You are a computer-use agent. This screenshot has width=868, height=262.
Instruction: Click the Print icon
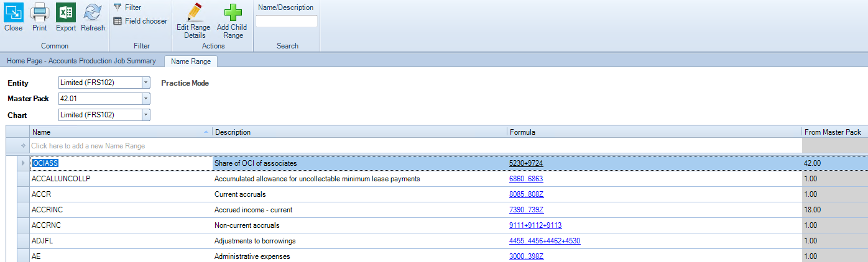coord(39,12)
